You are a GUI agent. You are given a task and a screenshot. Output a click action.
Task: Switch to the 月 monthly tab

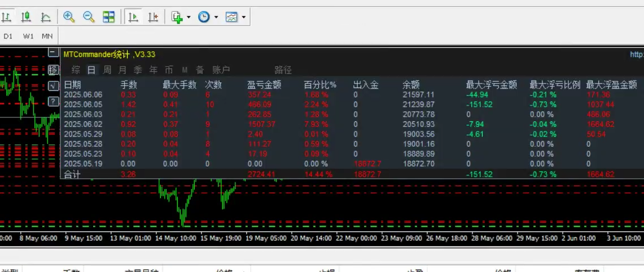[x=122, y=70]
